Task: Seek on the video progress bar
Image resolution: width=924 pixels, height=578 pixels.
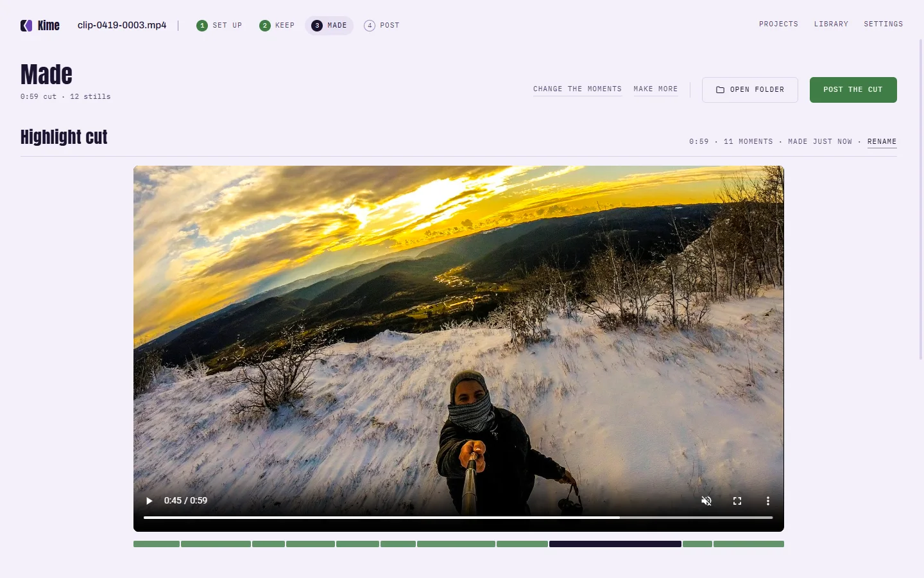Action: [458, 517]
